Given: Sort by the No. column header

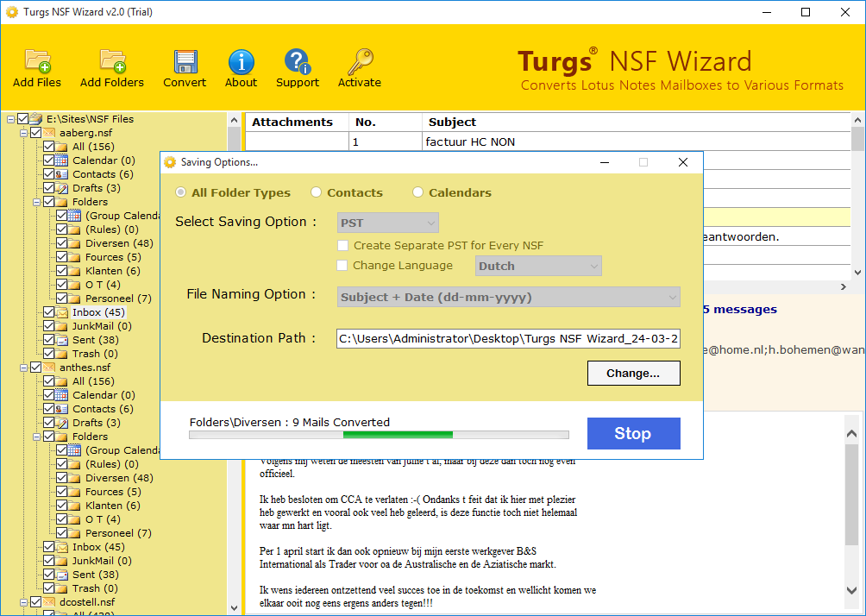Looking at the screenshot, I should coord(385,123).
